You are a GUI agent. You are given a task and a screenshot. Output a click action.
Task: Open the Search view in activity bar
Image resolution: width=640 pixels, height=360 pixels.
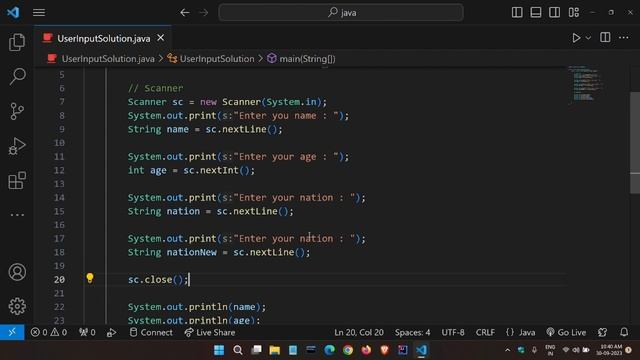[x=17, y=76]
